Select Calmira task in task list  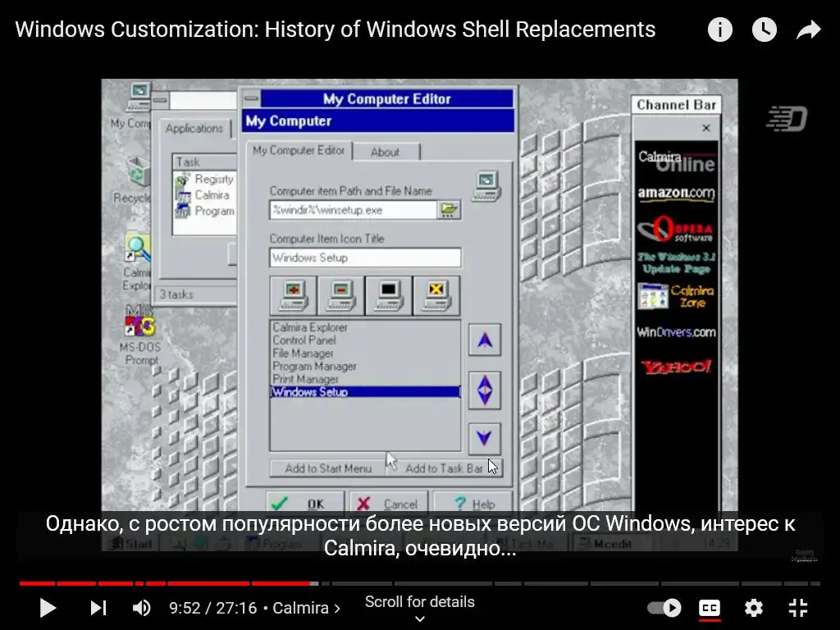pyautogui.click(x=205, y=195)
